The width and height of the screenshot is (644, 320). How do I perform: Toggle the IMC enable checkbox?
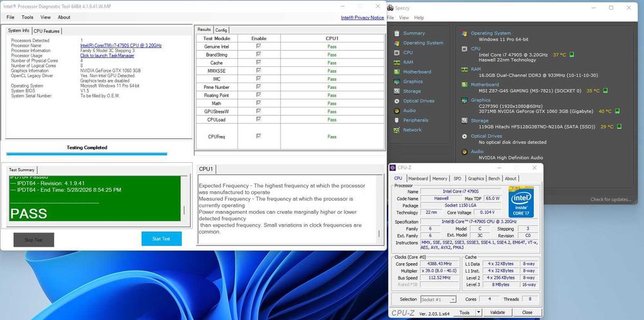click(259, 79)
